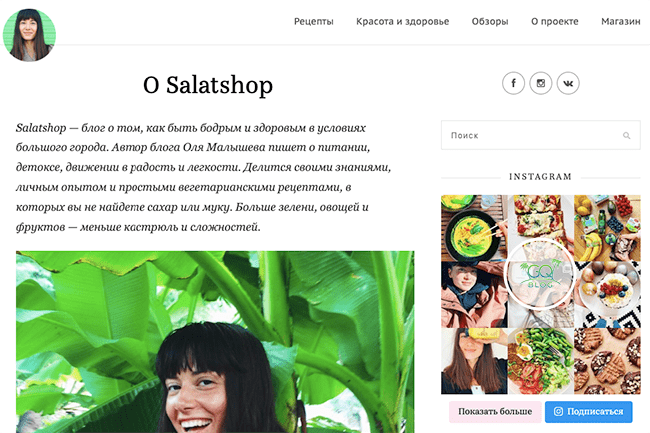Open the Instagram social icon
This screenshot has width=650, height=433.
tap(541, 83)
